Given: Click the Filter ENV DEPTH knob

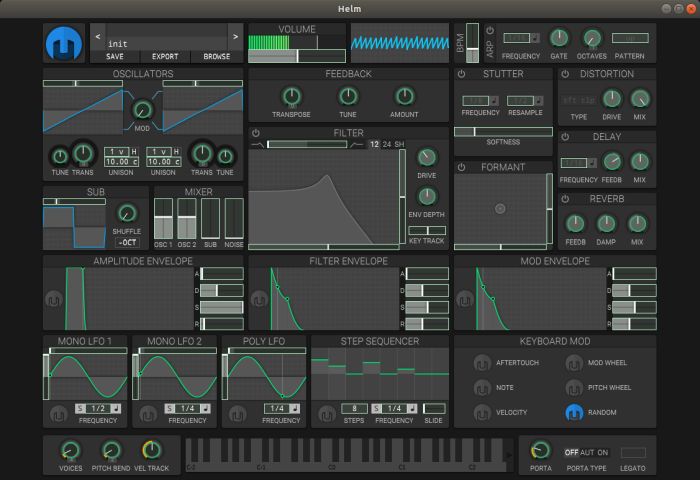Looking at the screenshot, I should 427,196.
